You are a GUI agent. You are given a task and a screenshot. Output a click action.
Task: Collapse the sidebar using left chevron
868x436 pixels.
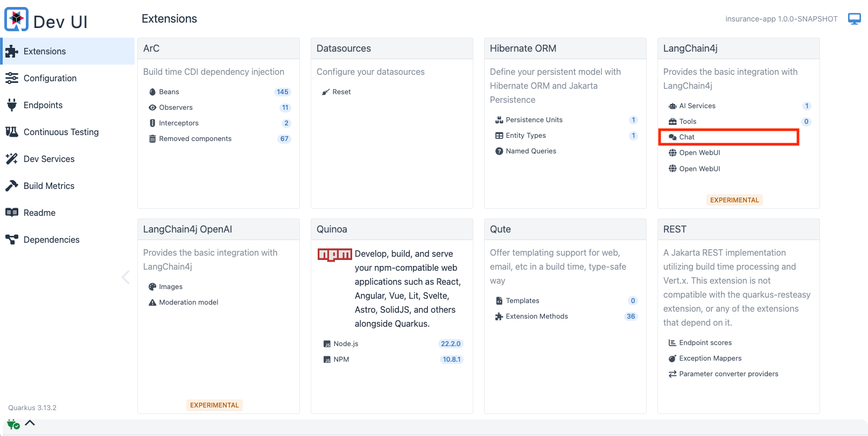[x=126, y=277]
